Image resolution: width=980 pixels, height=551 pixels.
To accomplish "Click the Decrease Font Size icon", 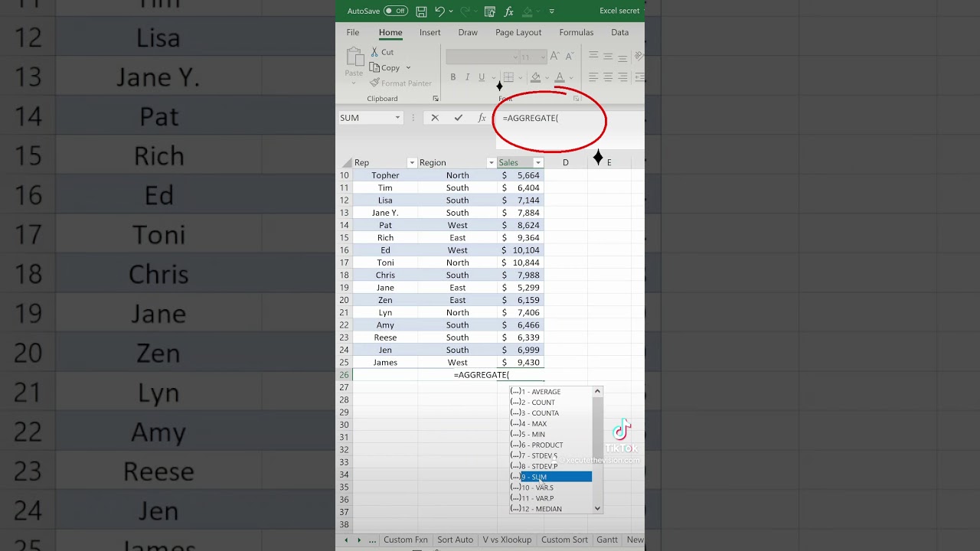I will click(569, 57).
